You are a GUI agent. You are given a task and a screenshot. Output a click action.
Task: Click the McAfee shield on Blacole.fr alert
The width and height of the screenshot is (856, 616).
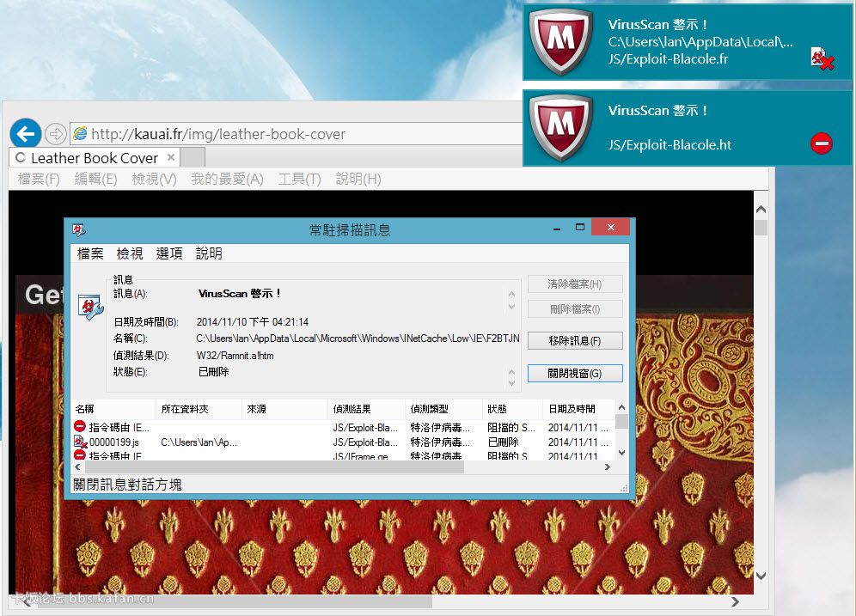560,41
